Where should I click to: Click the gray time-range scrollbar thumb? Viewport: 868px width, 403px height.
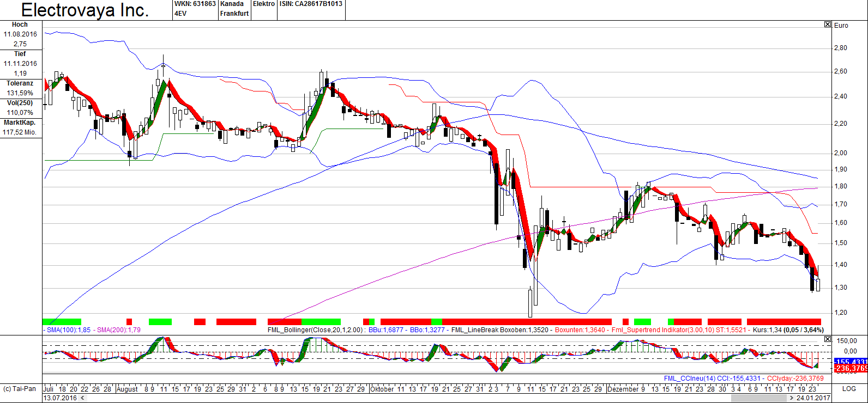tap(759, 398)
